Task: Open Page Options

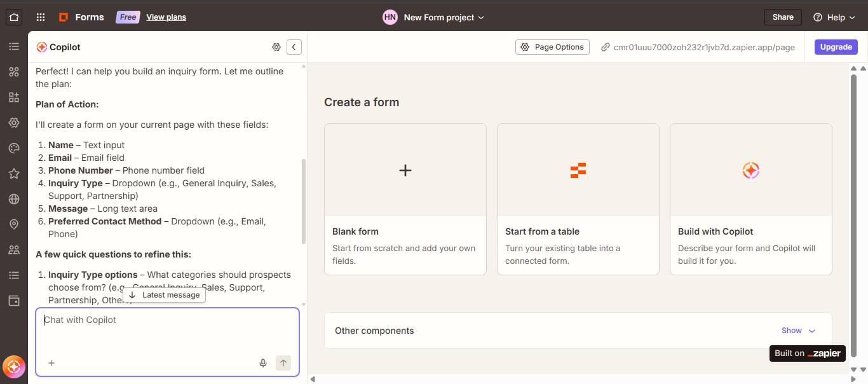Action: [x=552, y=47]
